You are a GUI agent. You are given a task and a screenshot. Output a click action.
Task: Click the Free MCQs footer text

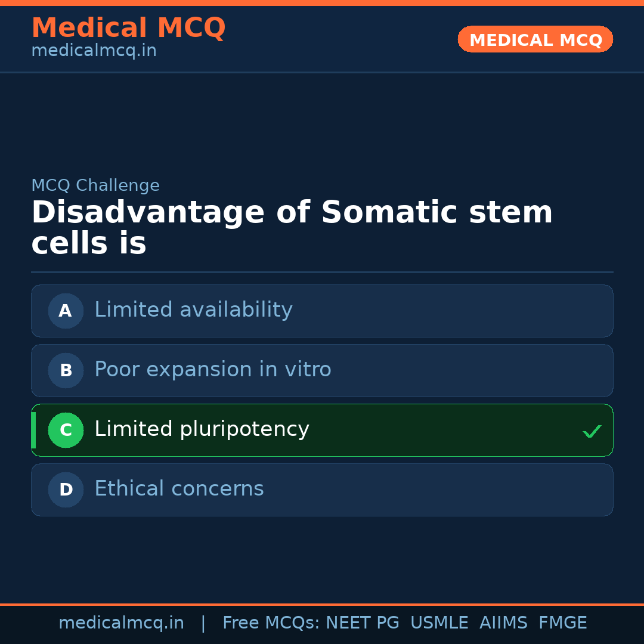[x=271, y=623]
